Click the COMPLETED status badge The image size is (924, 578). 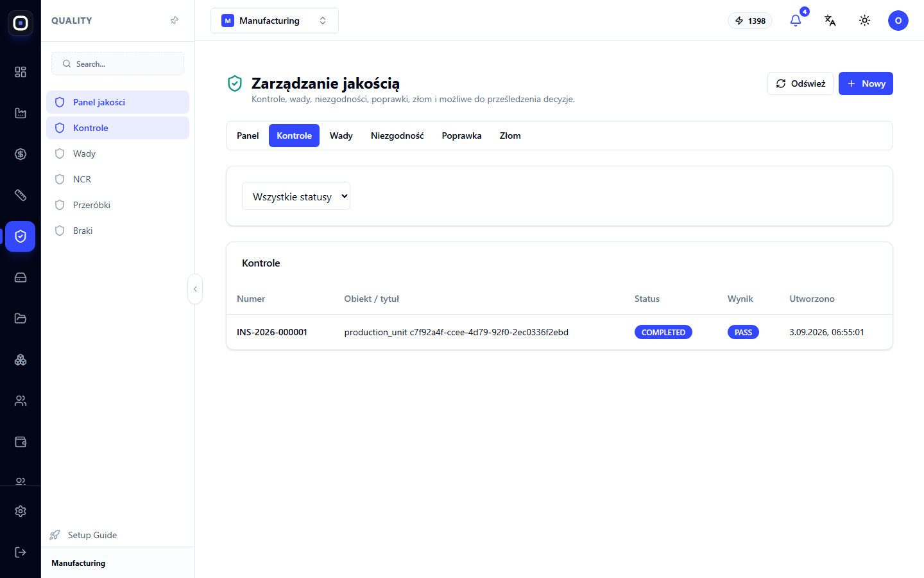(663, 332)
